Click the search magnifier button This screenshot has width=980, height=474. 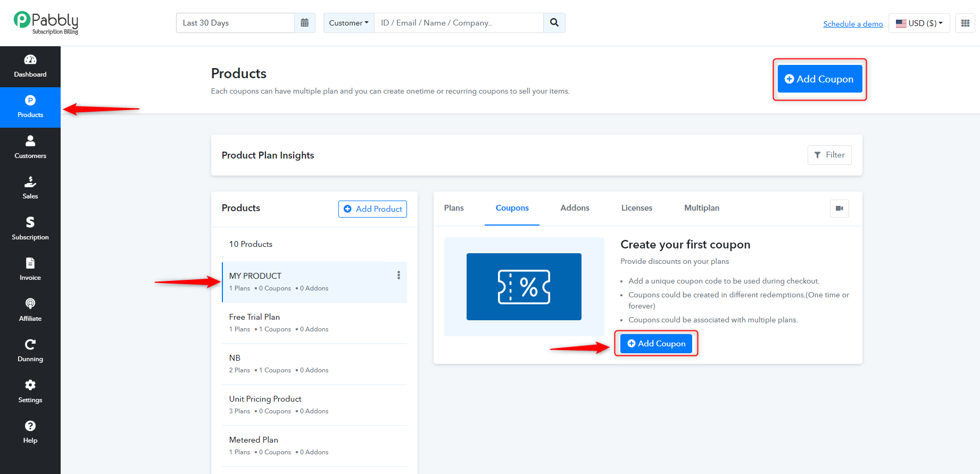554,23
